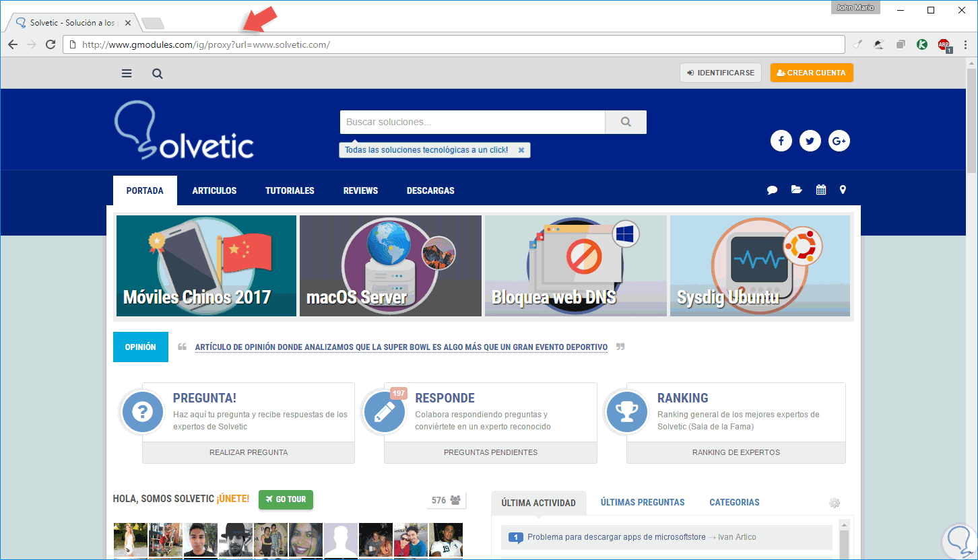Click the blank silhouette member avatar
Viewport: 978px width, 560px height.
pyautogui.click(x=341, y=540)
